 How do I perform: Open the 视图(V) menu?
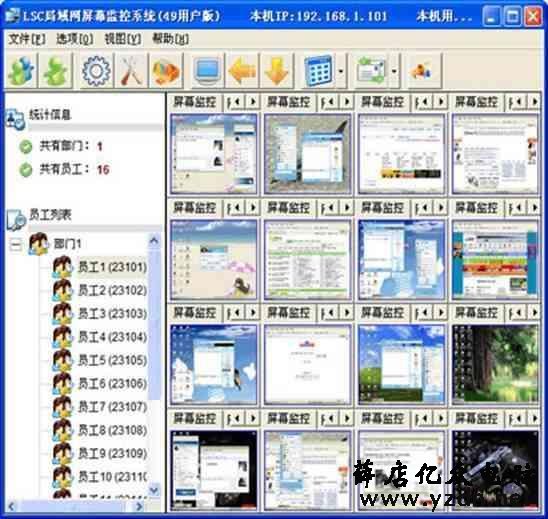point(123,39)
